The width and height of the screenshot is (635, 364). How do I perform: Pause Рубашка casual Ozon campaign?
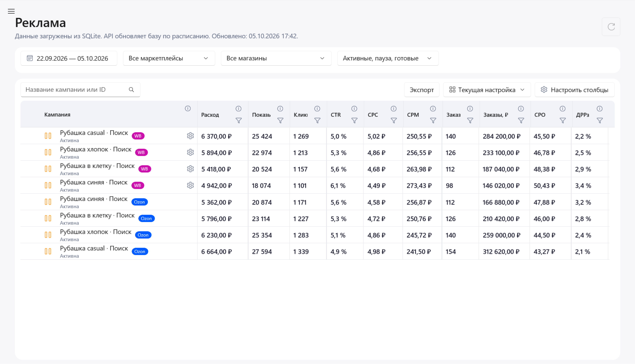48,251
